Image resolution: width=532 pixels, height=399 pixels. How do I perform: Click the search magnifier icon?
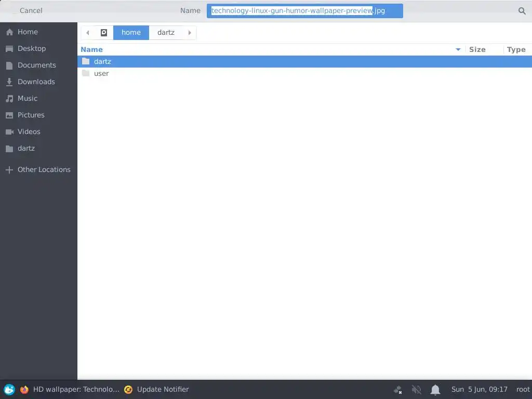[522, 11]
